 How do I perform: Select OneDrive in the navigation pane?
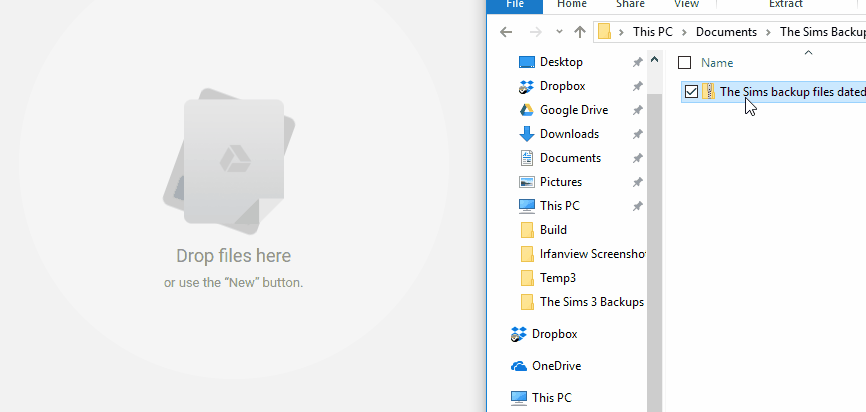point(556,366)
